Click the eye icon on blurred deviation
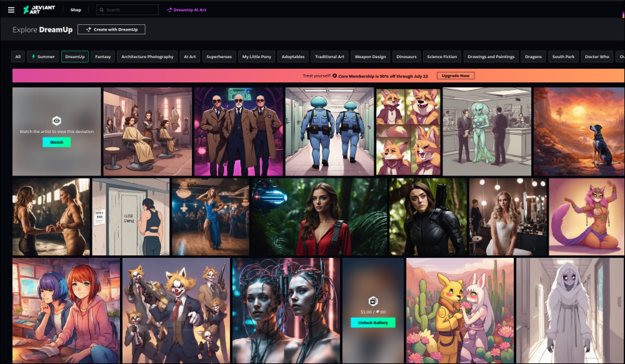This screenshot has width=625, height=364. tap(57, 121)
